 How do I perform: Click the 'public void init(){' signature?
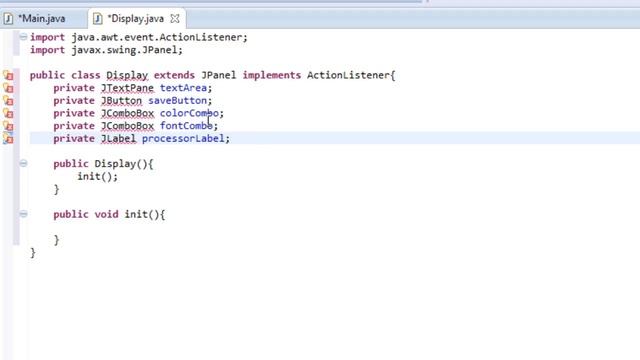tap(109, 214)
